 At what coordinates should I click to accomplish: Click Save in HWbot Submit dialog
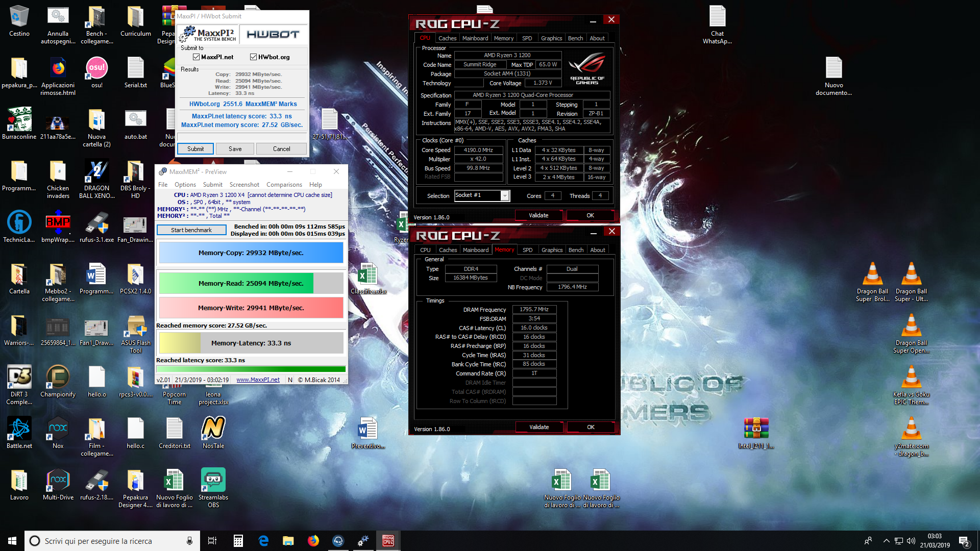(235, 149)
